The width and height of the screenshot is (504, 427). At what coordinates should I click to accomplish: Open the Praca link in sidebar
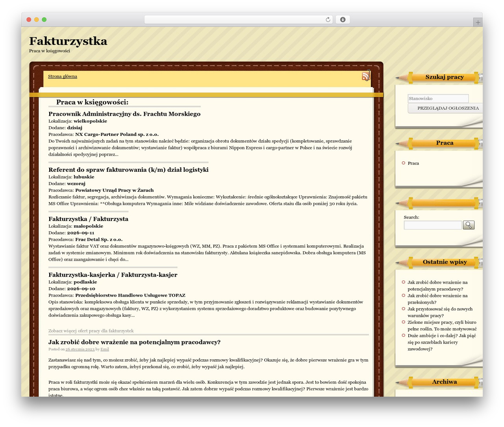coord(413,163)
